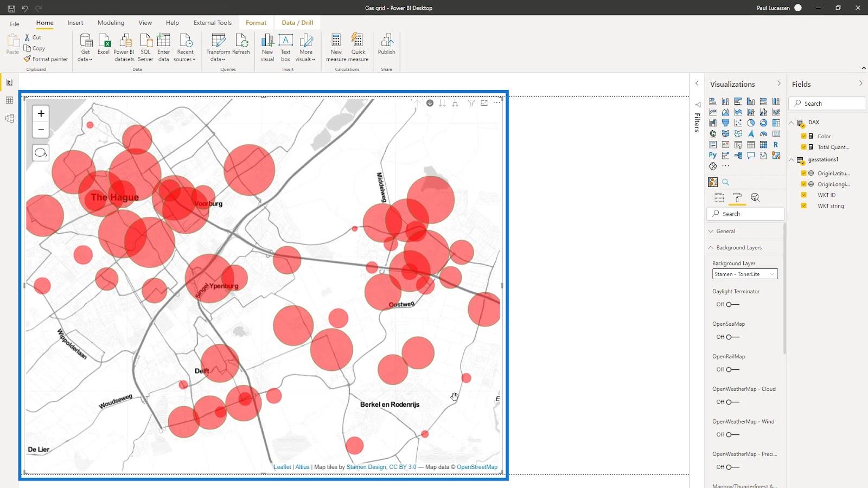Open Background Layer dropdown Stamen - TonerLite
Viewport: 868px width, 488px height.
tap(745, 274)
